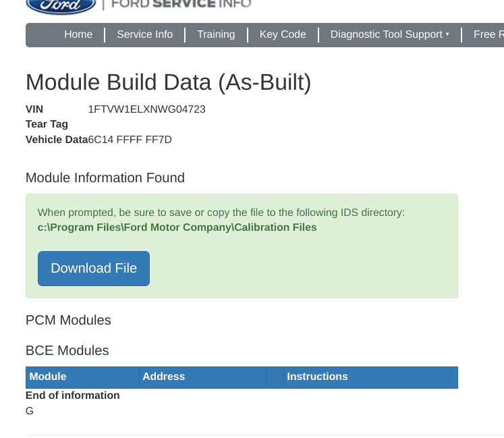504x438 pixels.
Task: Click the Calibration Files directory path text
Action: click(177, 227)
